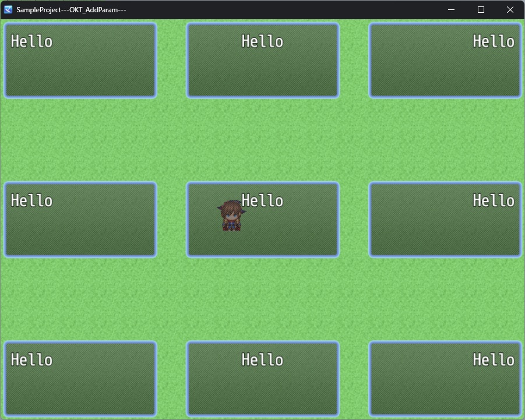Viewport: 525px width, 420px height.
Task: Click the Hello window at bottom right
Action: (445, 379)
